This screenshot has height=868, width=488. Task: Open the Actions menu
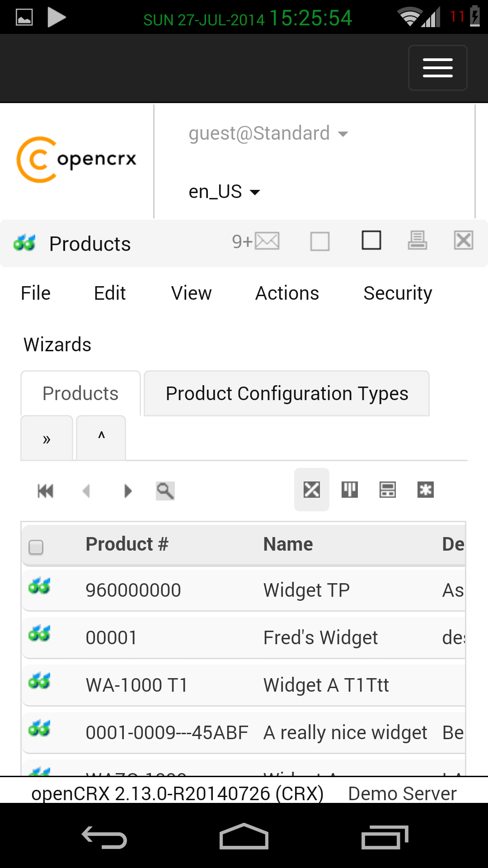pyautogui.click(x=287, y=293)
